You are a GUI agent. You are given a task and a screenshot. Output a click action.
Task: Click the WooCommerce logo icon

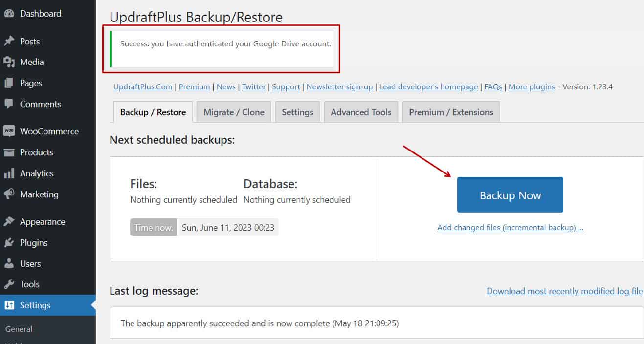pyautogui.click(x=9, y=131)
